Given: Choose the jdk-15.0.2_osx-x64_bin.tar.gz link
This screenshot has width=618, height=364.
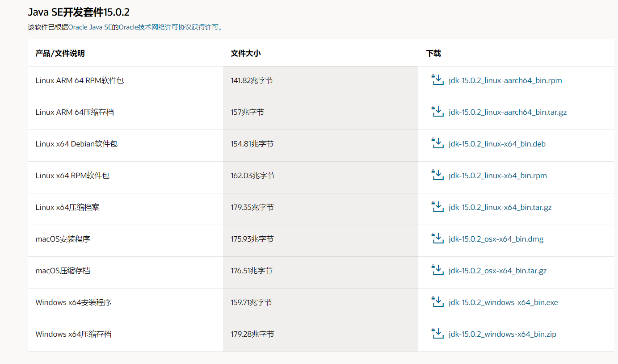Looking at the screenshot, I should pyautogui.click(x=498, y=271).
